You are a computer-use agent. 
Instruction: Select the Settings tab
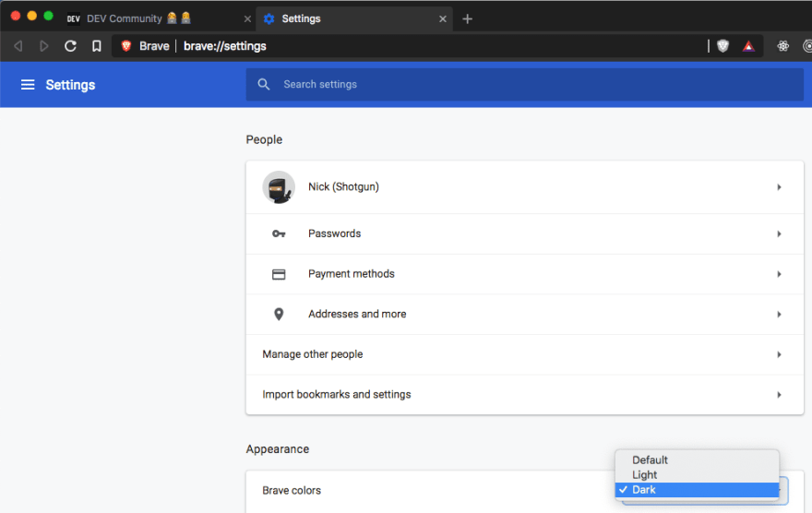coord(354,18)
